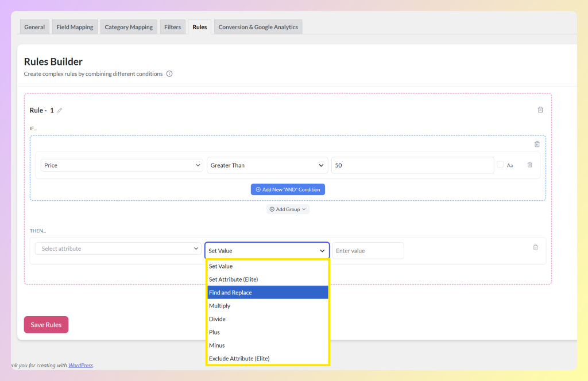Viewport: 588px width, 381px height.
Task: Select the Plus option
Action: [x=268, y=332]
